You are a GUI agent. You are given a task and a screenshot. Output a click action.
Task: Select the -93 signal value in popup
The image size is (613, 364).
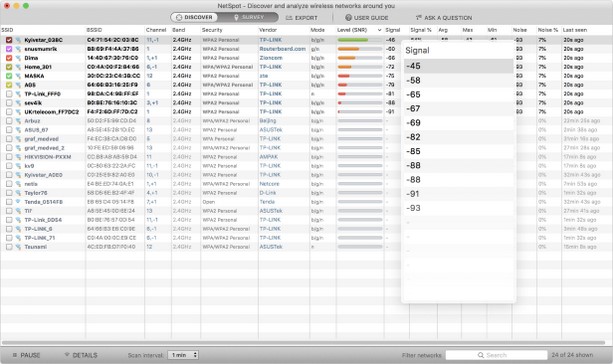tap(458, 208)
